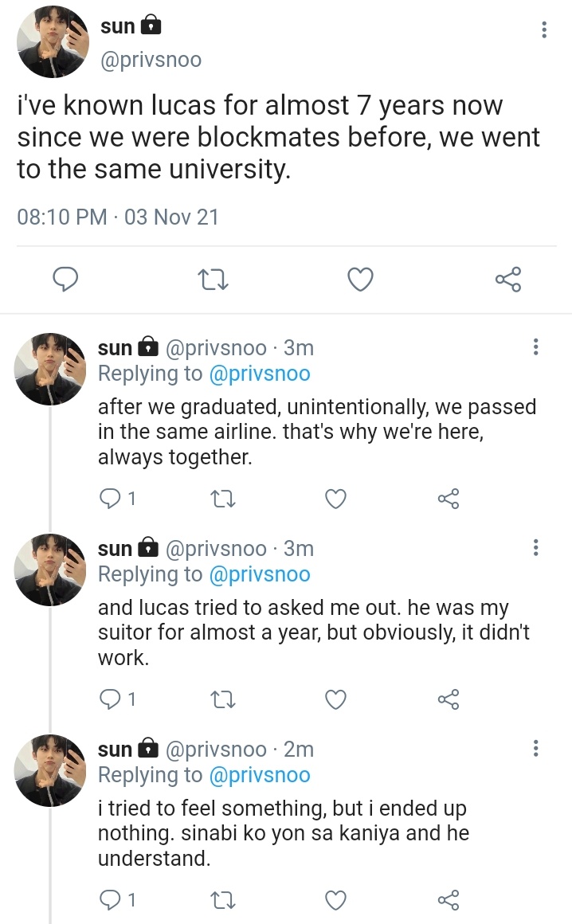Open sun's profile picture on the main tweet
The height and width of the screenshot is (924, 572).
click(x=52, y=42)
